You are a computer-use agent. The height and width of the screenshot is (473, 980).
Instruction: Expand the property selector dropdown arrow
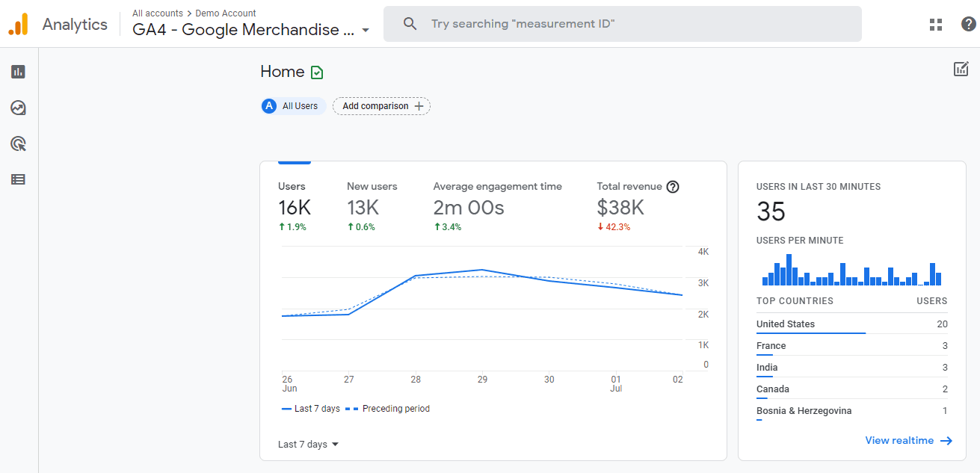pos(366,31)
